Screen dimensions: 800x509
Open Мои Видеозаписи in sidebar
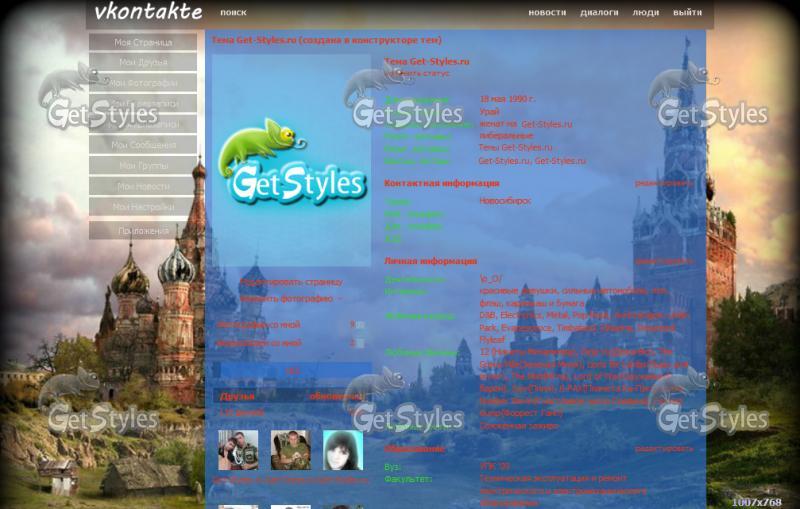tap(143, 103)
